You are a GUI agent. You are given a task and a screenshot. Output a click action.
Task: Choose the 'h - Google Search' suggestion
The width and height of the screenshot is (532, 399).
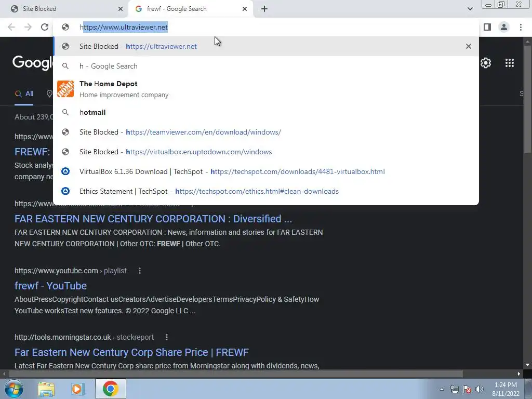[x=266, y=66]
